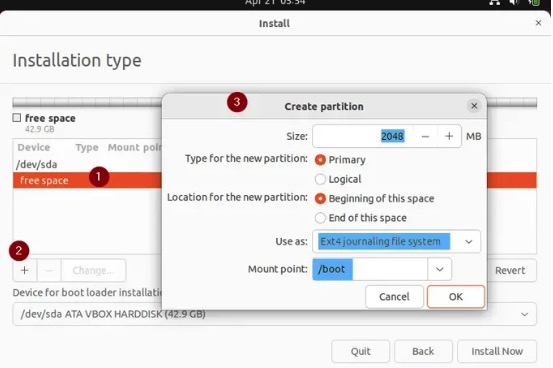Image resolution: width=553 pixels, height=368 pixels.
Task: Cancel the Create partition dialog
Action: pos(394,297)
